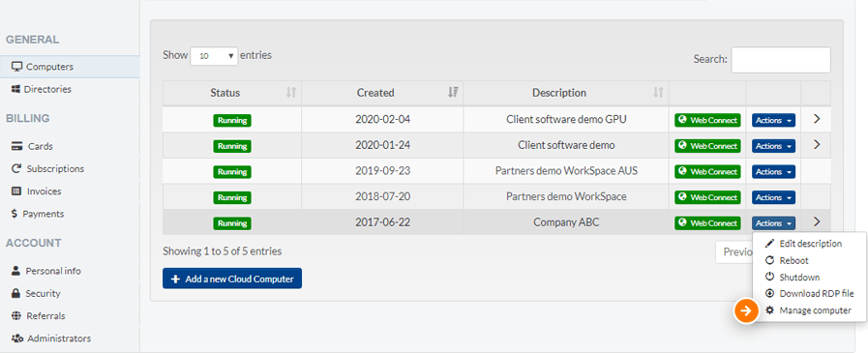The height and width of the screenshot is (353, 868).
Task: Focus the Search input field
Action: coord(781,60)
